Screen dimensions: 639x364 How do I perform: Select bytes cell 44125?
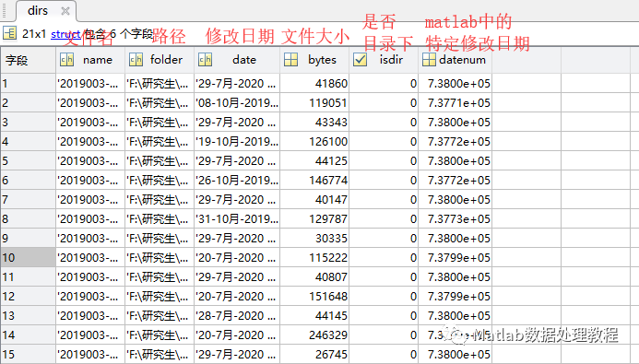[314, 161]
